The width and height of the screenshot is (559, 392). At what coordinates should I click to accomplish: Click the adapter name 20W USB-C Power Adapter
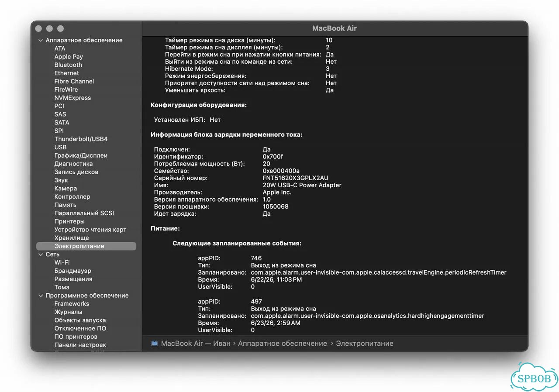[x=302, y=185]
